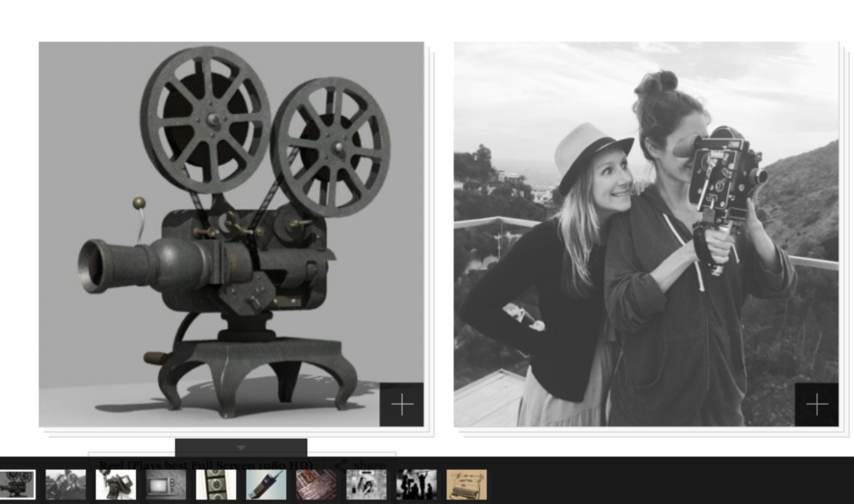This screenshot has height=504, width=854.
Task: Select the old television set thumbnail
Action: click(166, 485)
